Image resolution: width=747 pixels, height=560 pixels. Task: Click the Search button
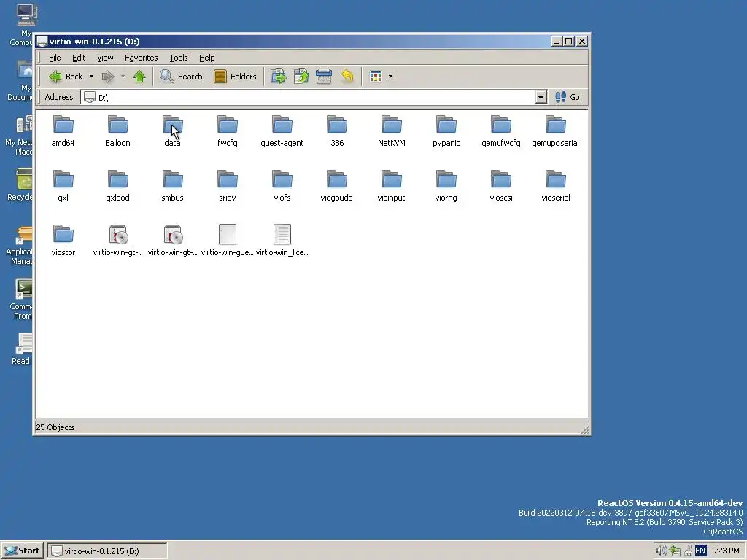[181, 76]
